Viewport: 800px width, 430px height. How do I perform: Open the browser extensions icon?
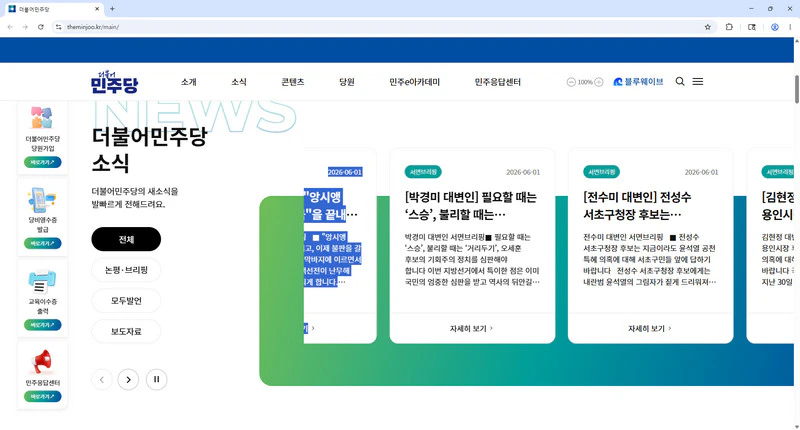(729, 27)
